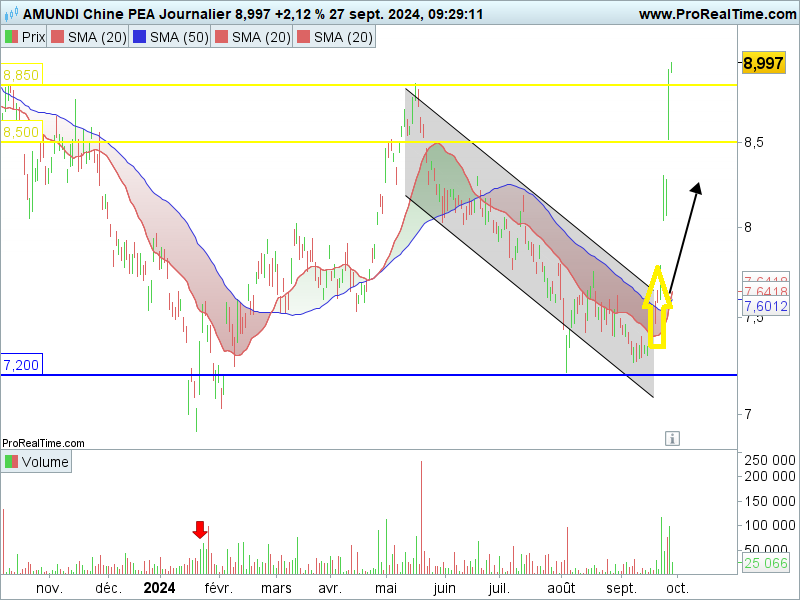Click the oct. month label on the axis
This screenshot has height=600, width=800.
(x=677, y=588)
